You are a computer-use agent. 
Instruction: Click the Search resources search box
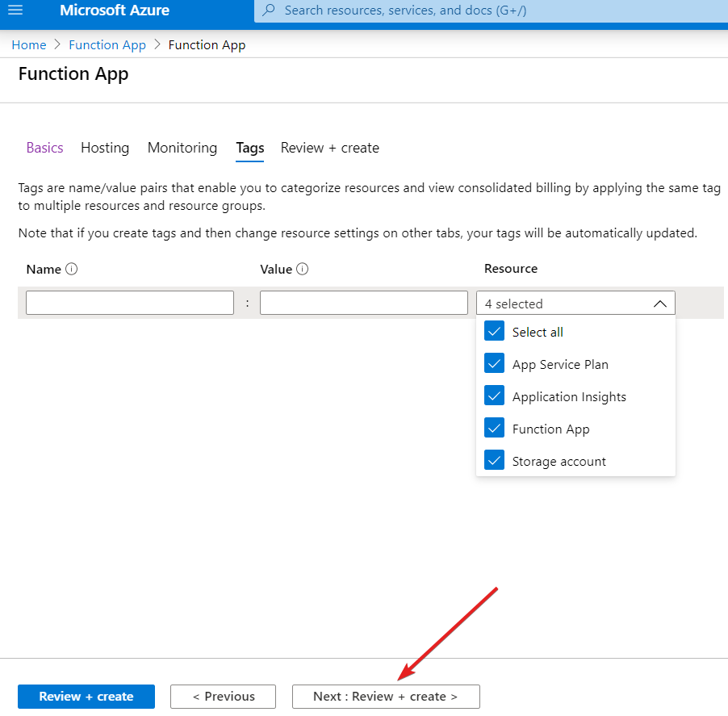click(x=491, y=10)
